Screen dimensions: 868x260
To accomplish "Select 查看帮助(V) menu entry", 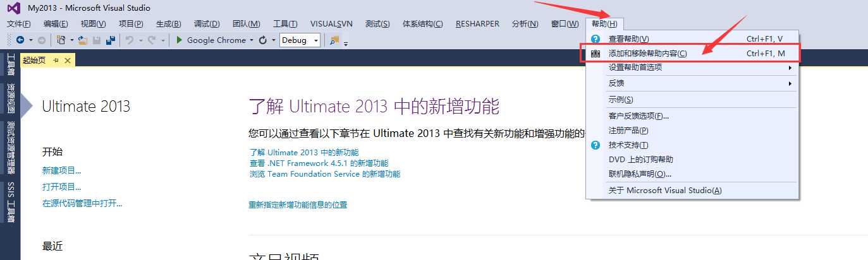I will 692,39.
